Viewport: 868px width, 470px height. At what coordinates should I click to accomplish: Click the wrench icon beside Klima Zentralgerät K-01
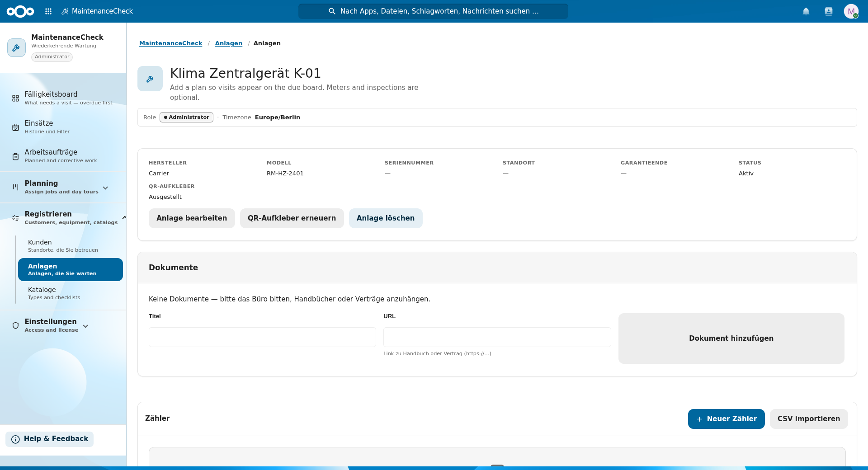pyautogui.click(x=150, y=79)
